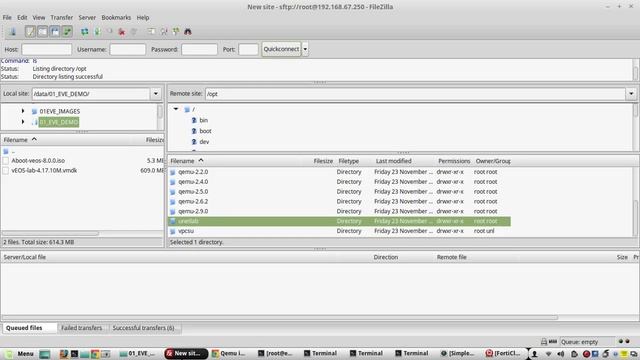Open the File menu

tap(7, 18)
